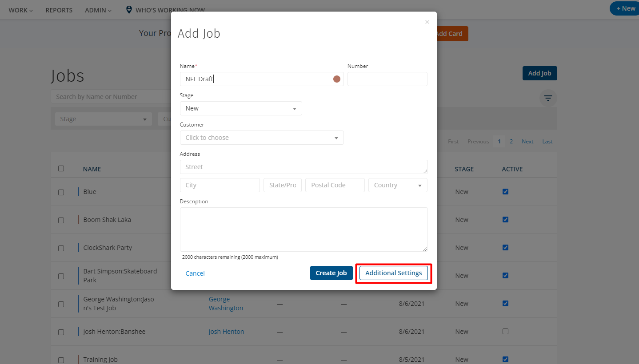This screenshot has height=364, width=639.
Task: Click the brown color dot in Name field
Action: click(x=337, y=79)
